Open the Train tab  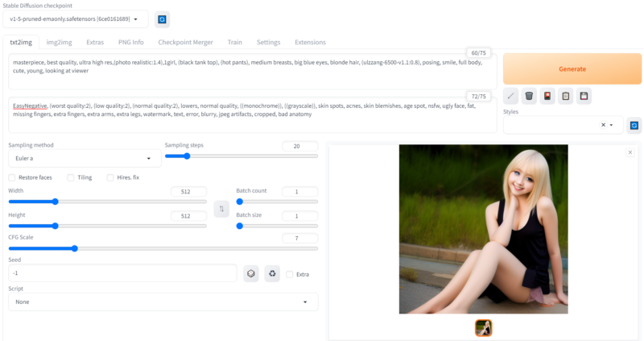pos(235,43)
